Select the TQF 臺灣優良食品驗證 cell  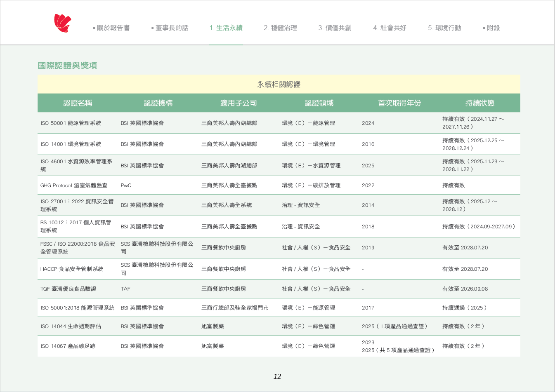[68, 289]
